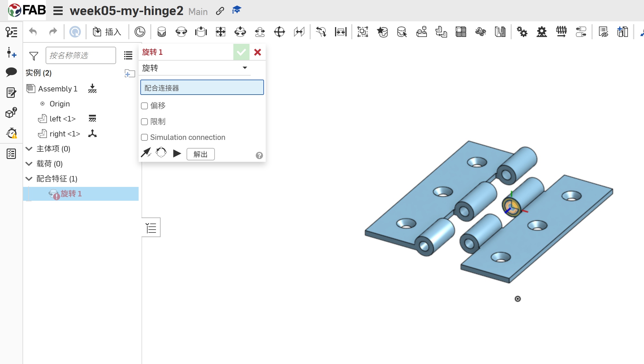644x364 pixels.
Task: Click the 按名称筛选 filter input field
Action: pyautogui.click(x=81, y=55)
